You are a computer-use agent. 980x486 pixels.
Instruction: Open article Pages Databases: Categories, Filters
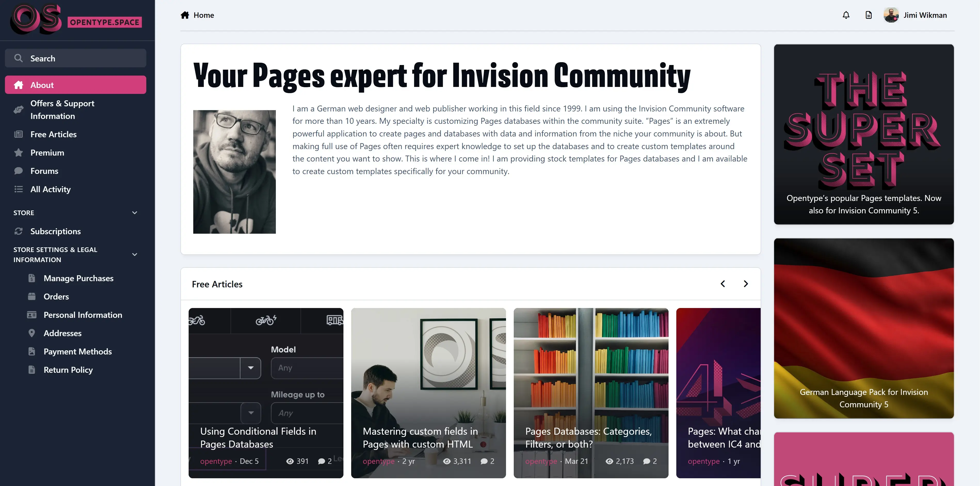coord(588,437)
